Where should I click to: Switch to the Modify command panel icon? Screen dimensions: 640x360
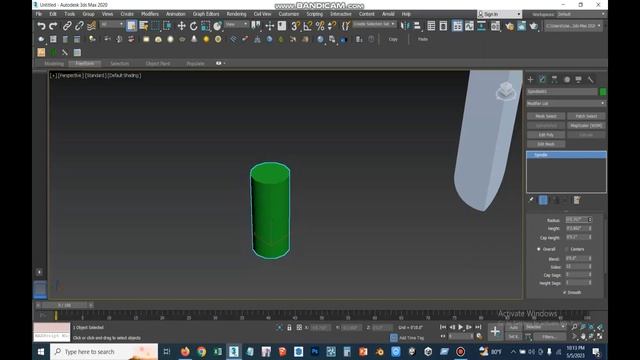(542, 80)
